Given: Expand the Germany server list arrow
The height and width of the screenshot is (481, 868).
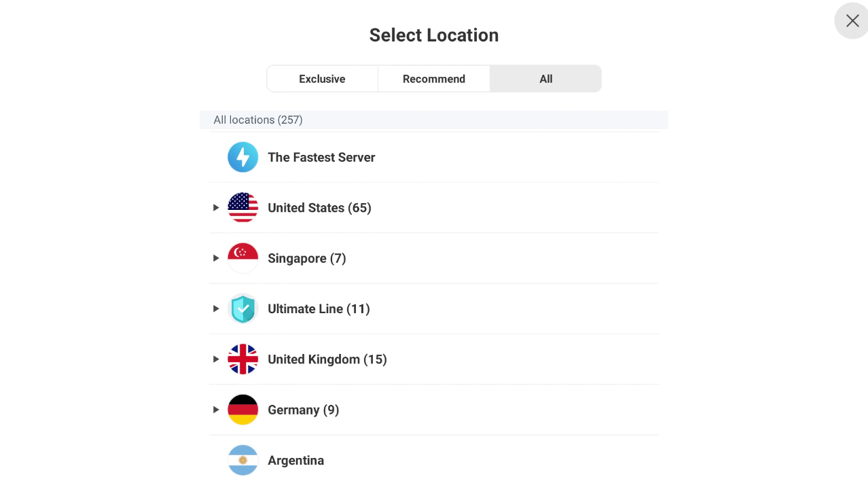Looking at the screenshot, I should click(216, 410).
